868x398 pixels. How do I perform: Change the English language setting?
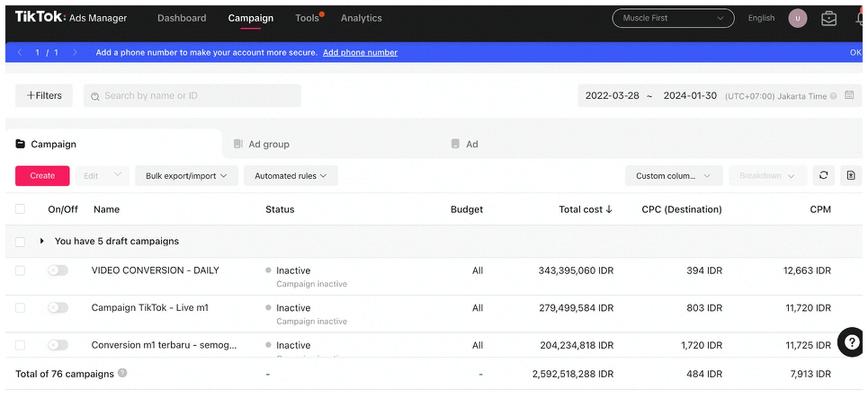[x=761, y=18]
